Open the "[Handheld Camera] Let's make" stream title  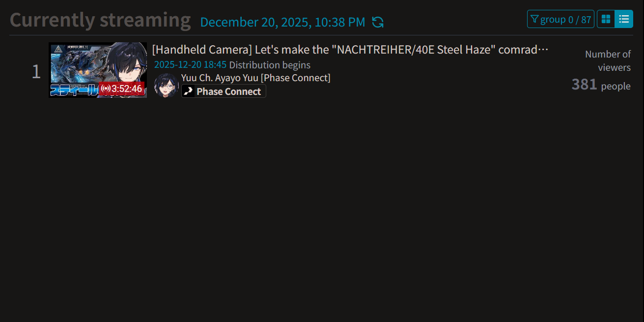(x=350, y=50)
